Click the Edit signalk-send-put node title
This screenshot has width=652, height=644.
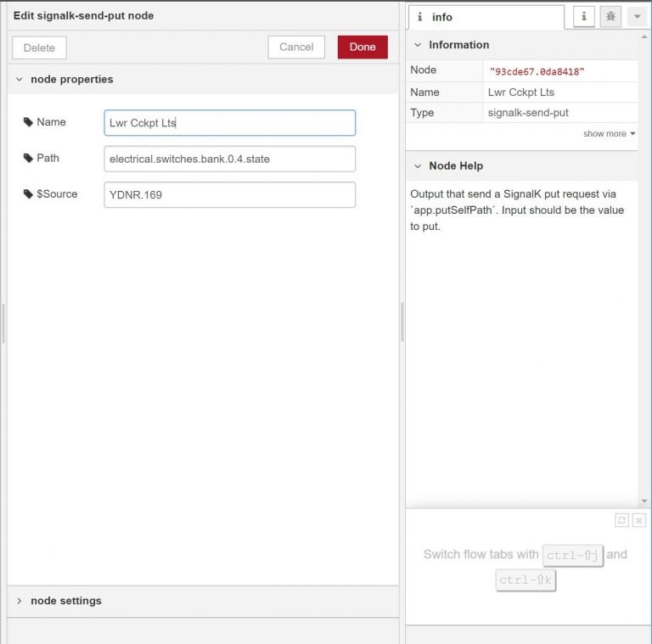click(83, 16)
